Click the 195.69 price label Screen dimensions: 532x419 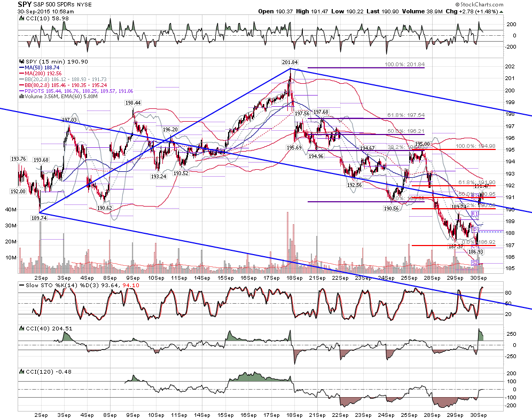pyautogui.click(x=294, y=148)
